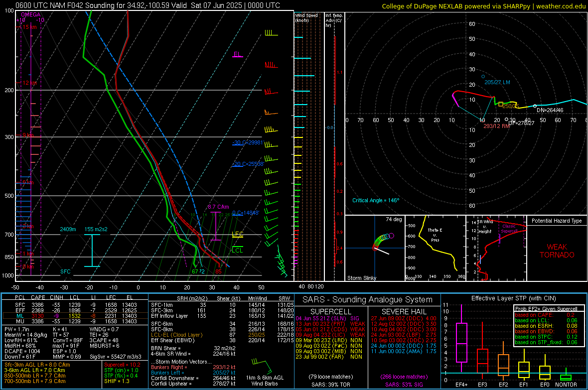Screen dimensions: 588x390
Task: Select the SFC parcel row in the table
Action: click(x=75, y=305)
